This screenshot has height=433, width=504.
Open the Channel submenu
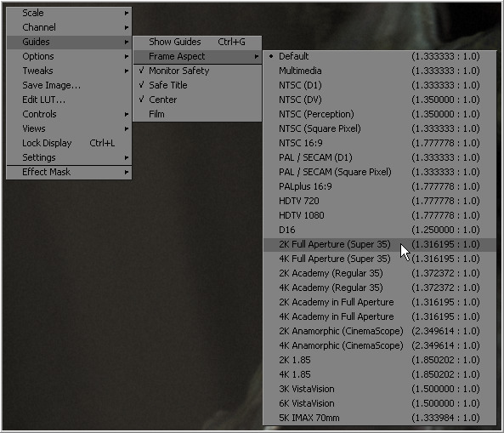(x=69, y=27)
